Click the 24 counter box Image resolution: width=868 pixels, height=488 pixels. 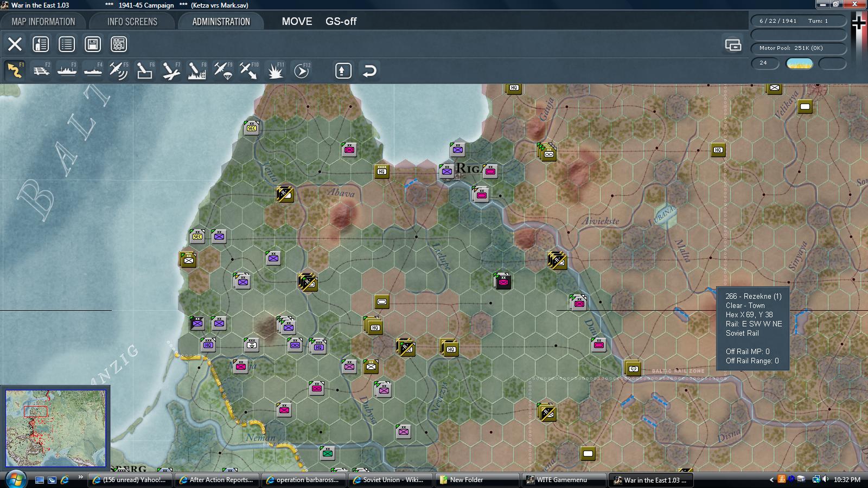[765, 63]
